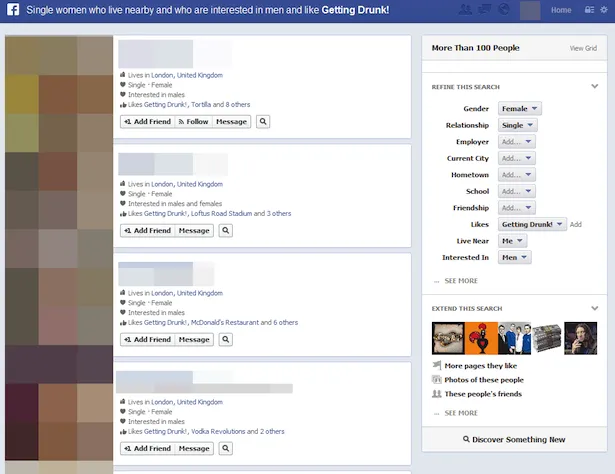
Task: Open the Interested In Men dropdown
Action: pyautogui.click(x=515, y=257)
